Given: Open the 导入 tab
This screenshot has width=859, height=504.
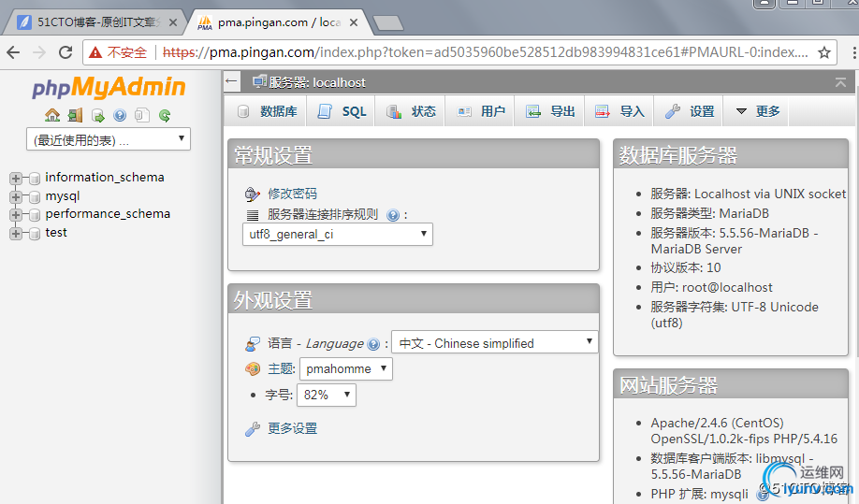Looking at the screenshot, I should click(x=619, y=111).
